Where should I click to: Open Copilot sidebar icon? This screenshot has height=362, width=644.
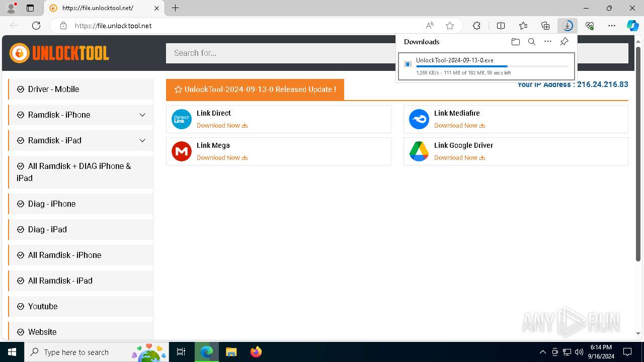pyautogui.click(x=632, y=26)
